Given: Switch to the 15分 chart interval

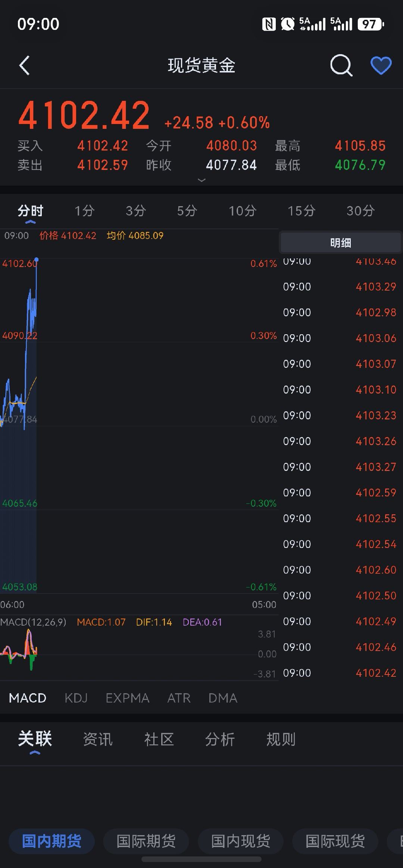Looking at the screenshot, I should coord(302,211).
